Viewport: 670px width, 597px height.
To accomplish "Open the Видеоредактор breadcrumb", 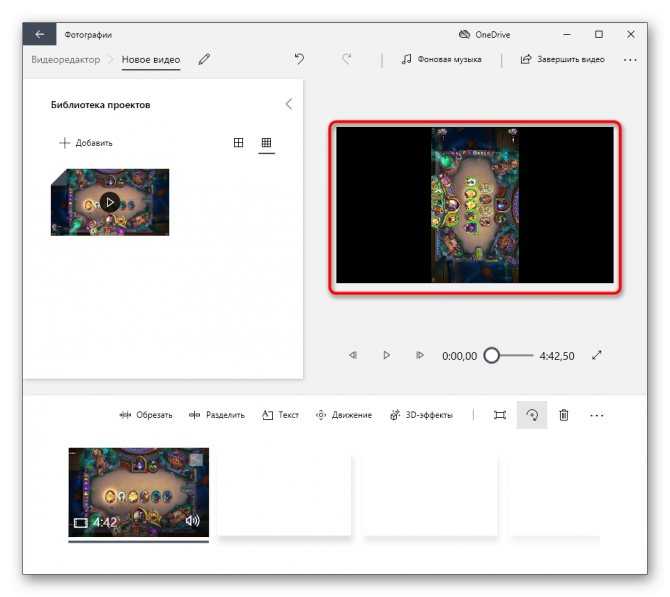I will pos(65,59).
